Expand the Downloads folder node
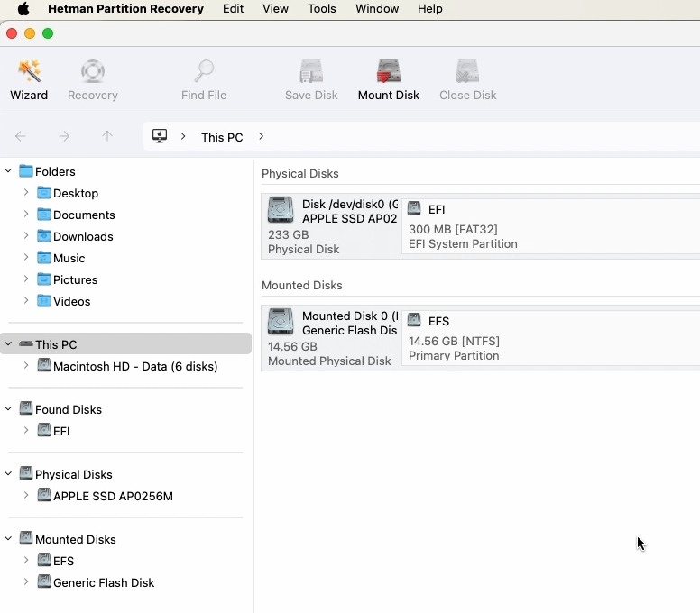The width and height of the screenshot is (700, 613). click(x=26, y=235)
